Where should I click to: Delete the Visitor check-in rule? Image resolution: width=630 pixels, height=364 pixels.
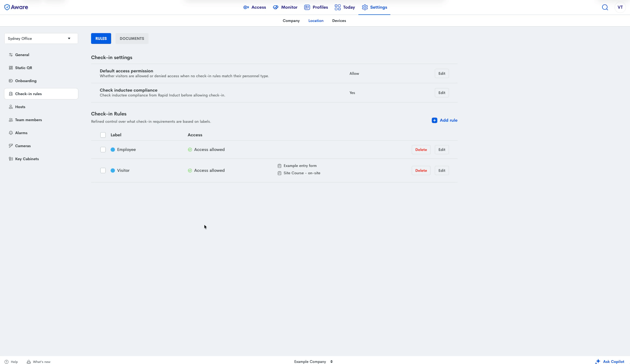coord(421,170)
